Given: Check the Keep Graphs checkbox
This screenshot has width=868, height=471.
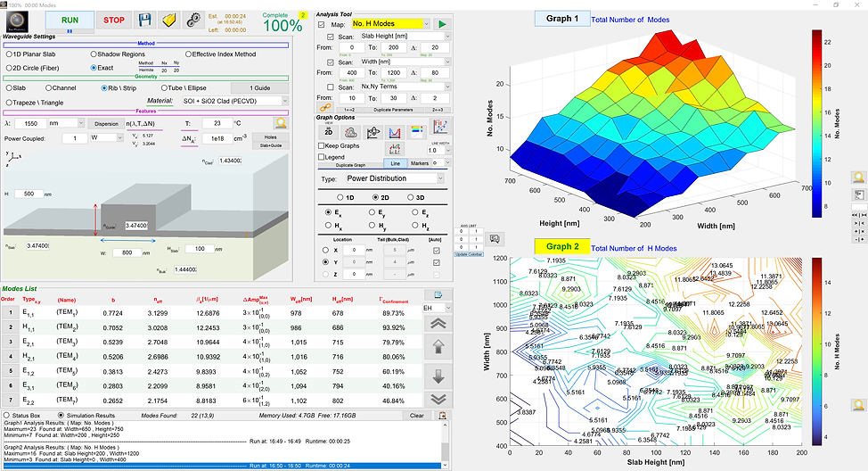Looking at the screenshot, I should (x=322, y=145).
